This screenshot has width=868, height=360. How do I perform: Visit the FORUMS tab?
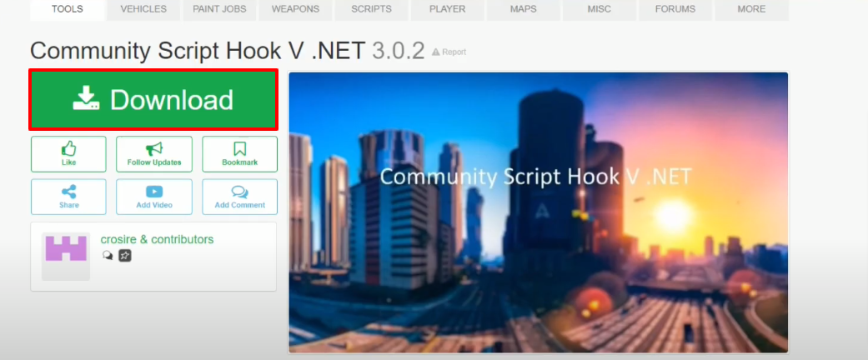pos(675,10)
